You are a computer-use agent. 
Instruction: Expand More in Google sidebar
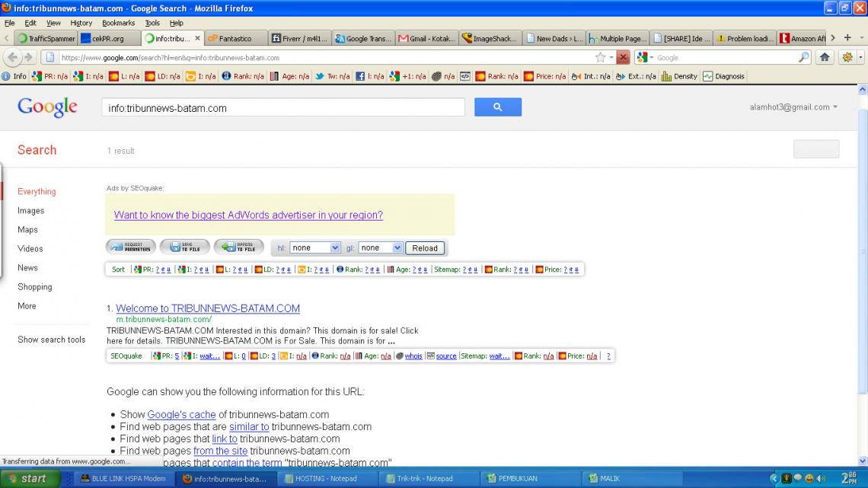27,305
